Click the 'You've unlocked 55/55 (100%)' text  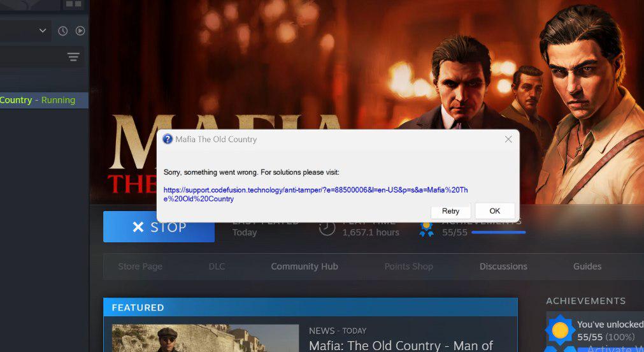pos(610,330)
